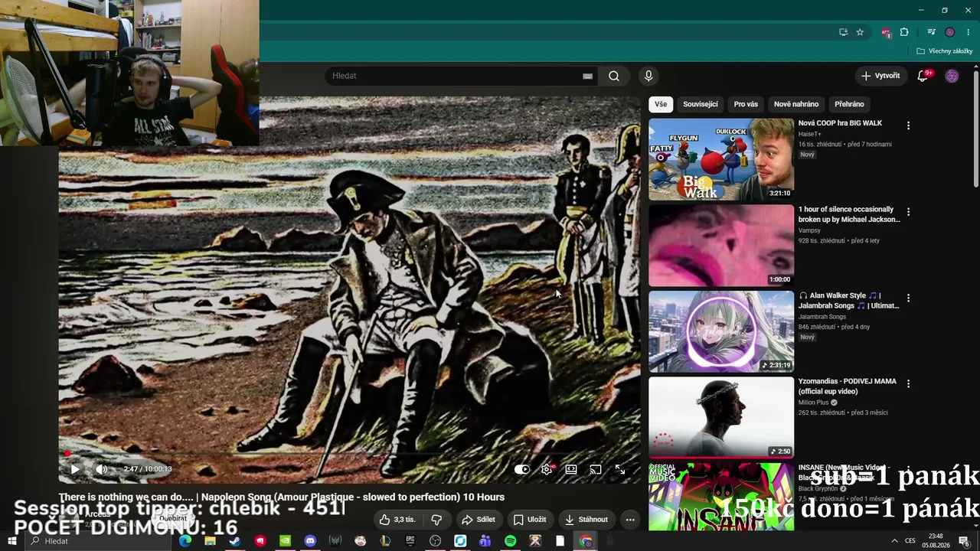
Task: Open Epic Games Launcher from the taskbar
Action: click(x=410, y=541)
